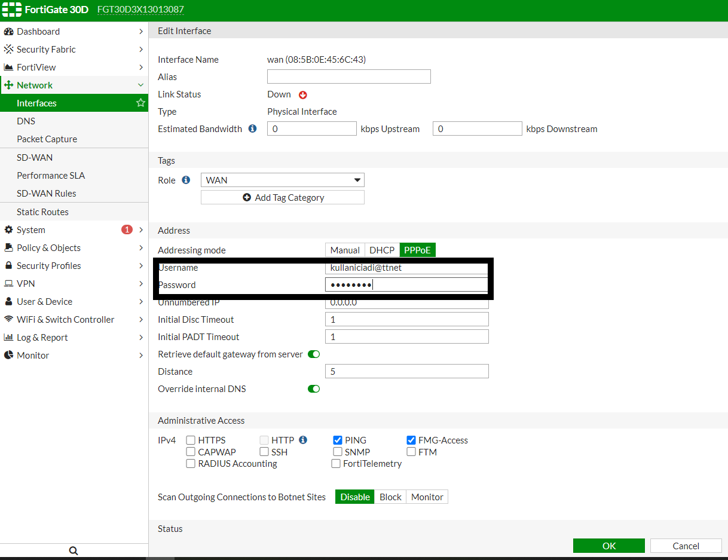Click the System gear icon
Image resolution: width=728 pixels, height=560 pixels.
pos(8,230)
